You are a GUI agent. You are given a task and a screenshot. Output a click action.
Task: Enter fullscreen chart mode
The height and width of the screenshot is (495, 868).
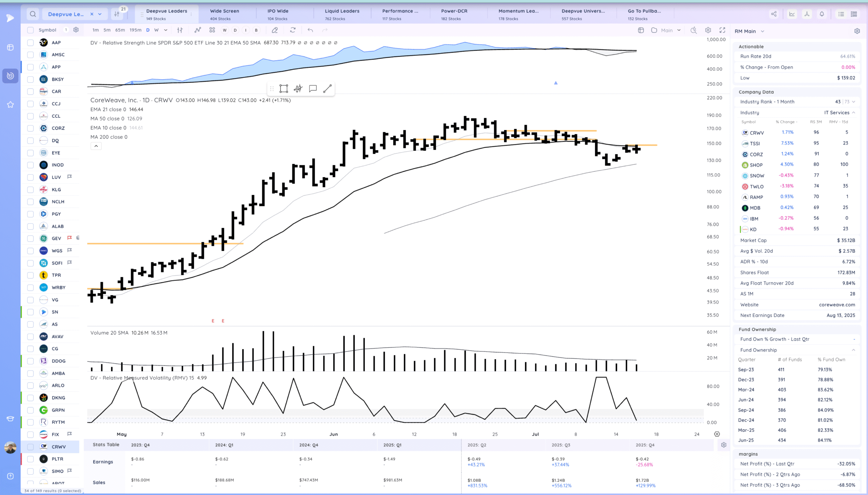pyautogui.click(x=722, y=30)
